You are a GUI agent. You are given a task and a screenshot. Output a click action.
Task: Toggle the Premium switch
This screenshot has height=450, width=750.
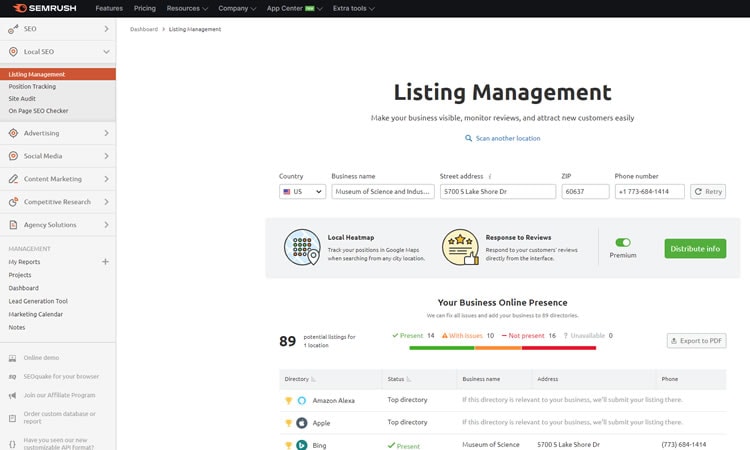click(x=623, y=242)
